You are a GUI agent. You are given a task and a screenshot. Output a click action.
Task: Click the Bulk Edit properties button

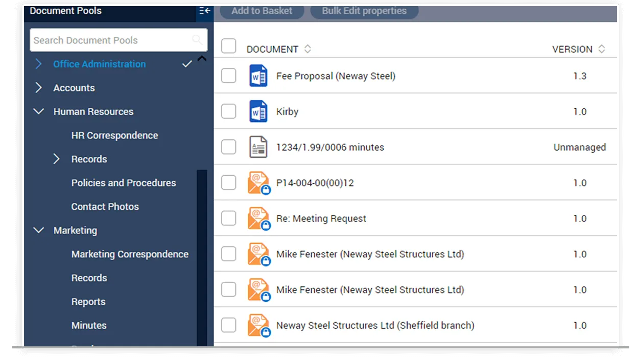(x=364, y=11)
